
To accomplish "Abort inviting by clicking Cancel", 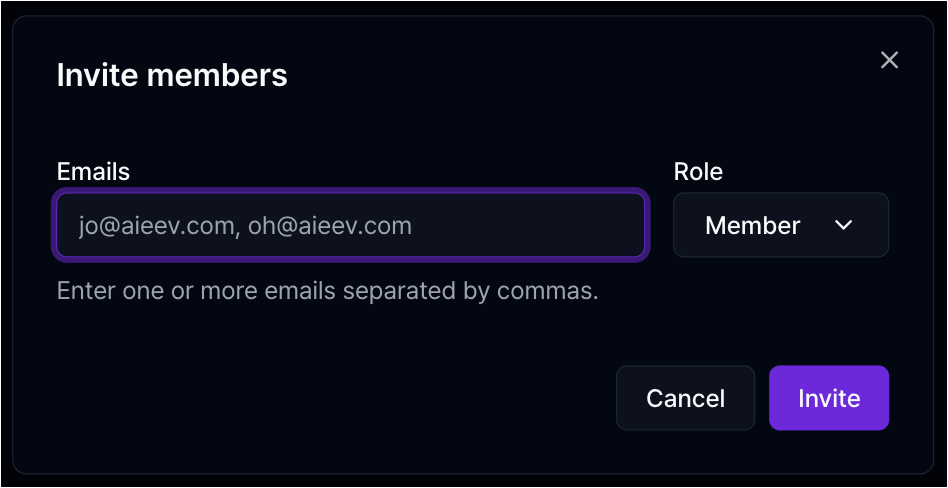I will 685,398.
